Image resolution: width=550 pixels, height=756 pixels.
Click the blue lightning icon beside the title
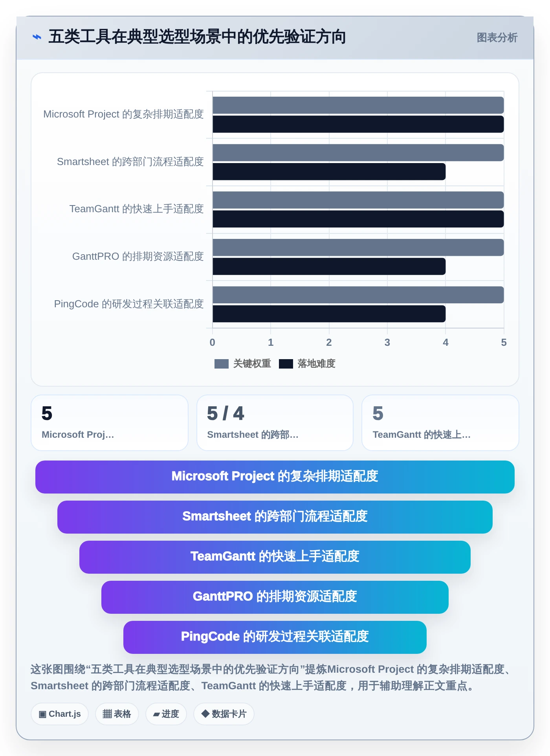(37, 37)
